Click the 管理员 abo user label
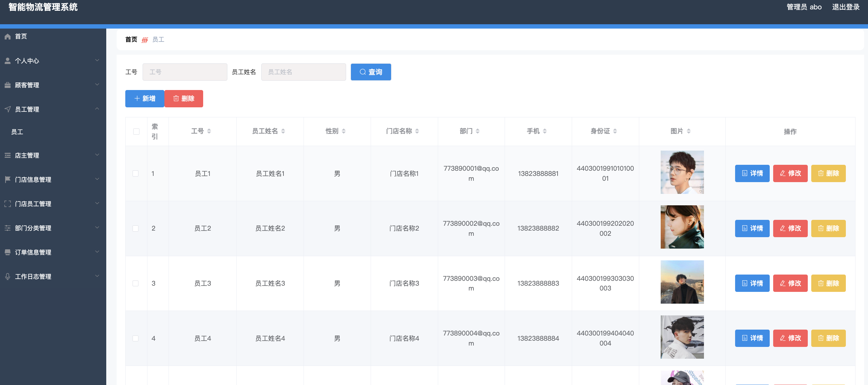This screenshot has height=385, width=868. pos(804,7)
